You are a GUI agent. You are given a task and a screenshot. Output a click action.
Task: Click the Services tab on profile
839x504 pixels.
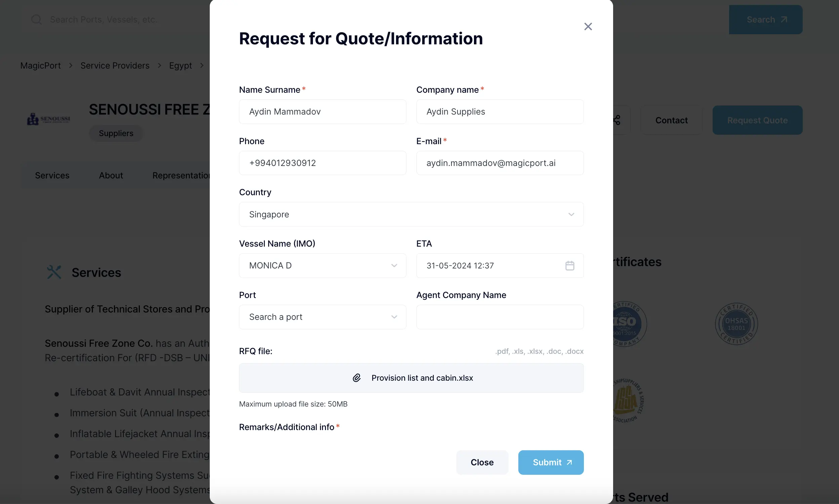click(52, 176)
